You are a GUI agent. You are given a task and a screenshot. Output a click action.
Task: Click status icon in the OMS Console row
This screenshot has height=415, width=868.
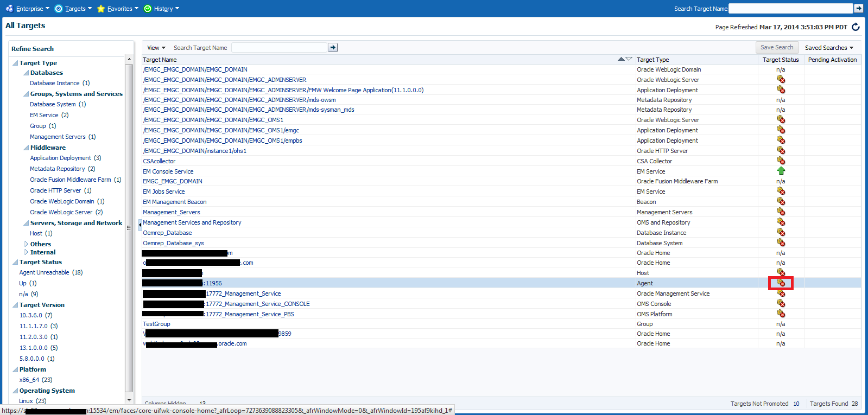click(781, 303)
